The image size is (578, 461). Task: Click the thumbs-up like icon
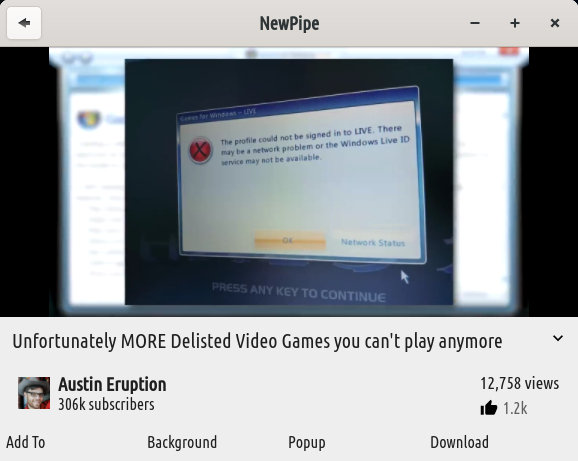point(489,408)
